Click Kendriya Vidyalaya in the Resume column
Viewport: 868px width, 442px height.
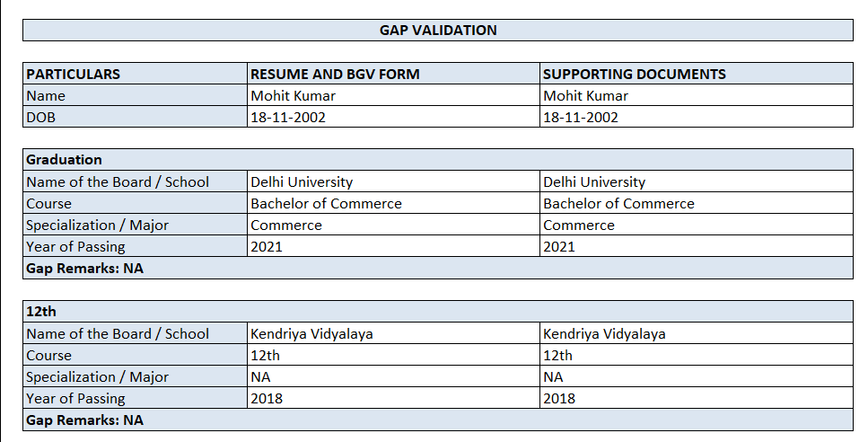pyautogui.click(x=311, y=334)
